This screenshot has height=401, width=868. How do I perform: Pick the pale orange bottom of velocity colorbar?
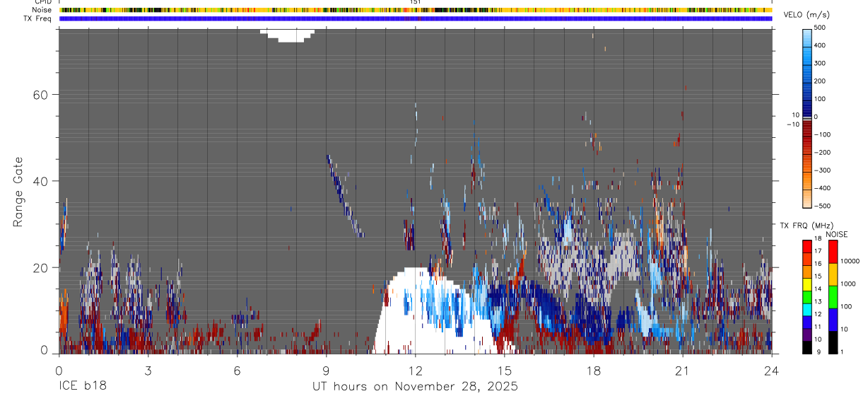pos(807,198)
